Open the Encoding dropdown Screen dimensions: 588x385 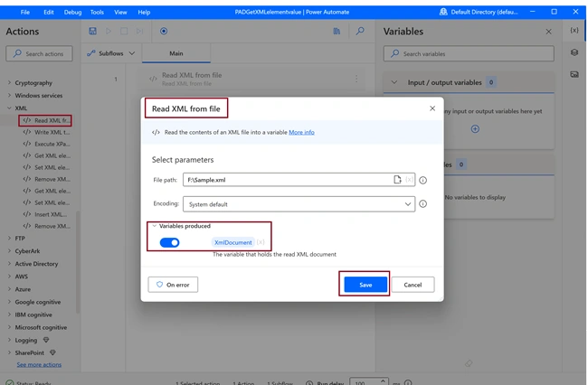(x=299, y=204)
